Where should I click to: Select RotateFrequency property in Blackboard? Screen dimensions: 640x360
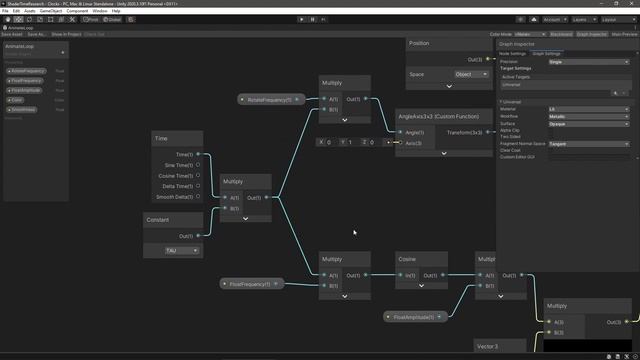pos(27,71)
